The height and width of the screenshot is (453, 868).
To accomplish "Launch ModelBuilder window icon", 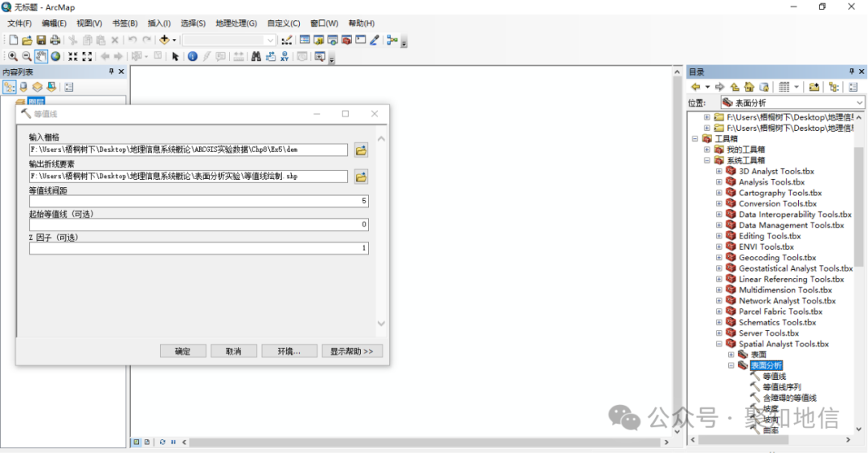I will [392, 40].
